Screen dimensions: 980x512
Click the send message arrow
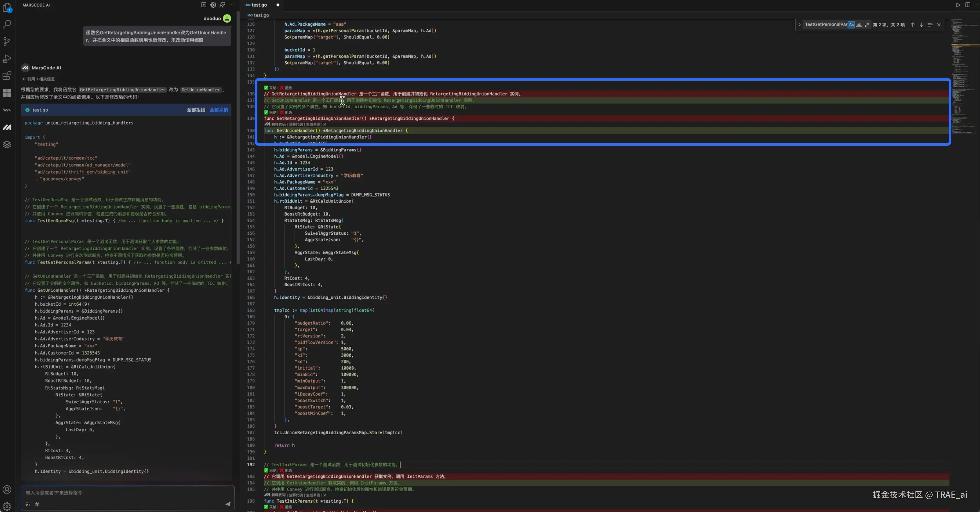pyautogui.click(x=228, y=504)
